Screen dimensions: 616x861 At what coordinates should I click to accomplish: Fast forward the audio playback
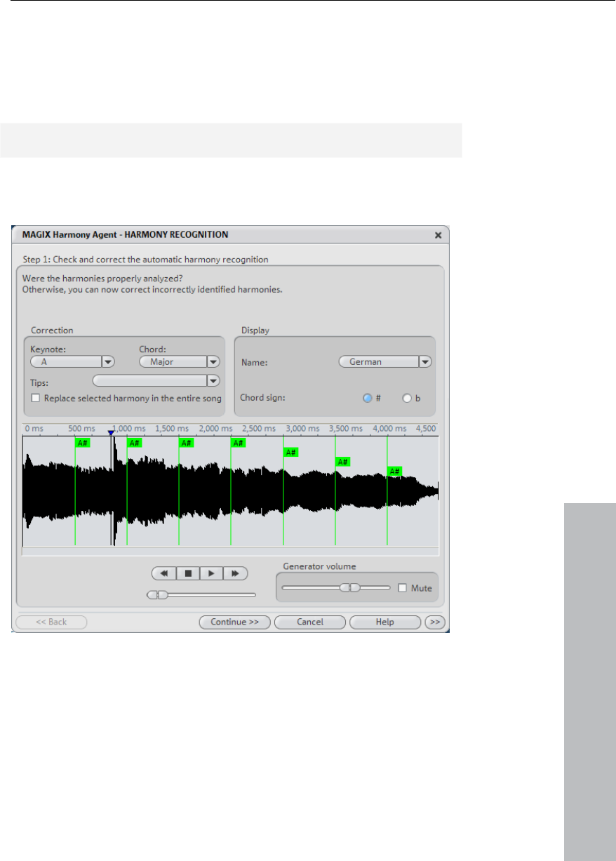235,573
